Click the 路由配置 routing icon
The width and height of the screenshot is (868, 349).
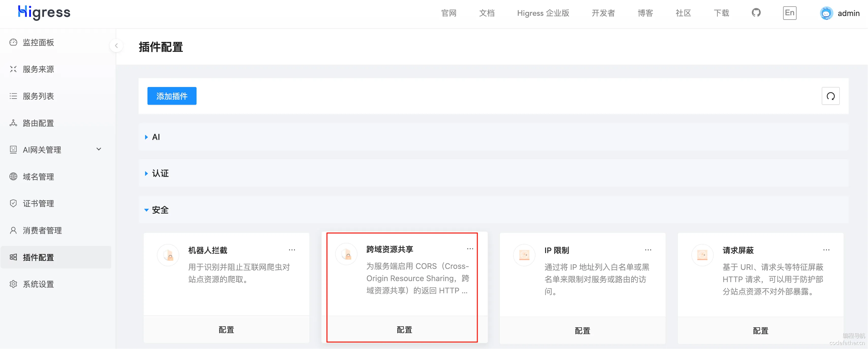[x=13, y=123]
